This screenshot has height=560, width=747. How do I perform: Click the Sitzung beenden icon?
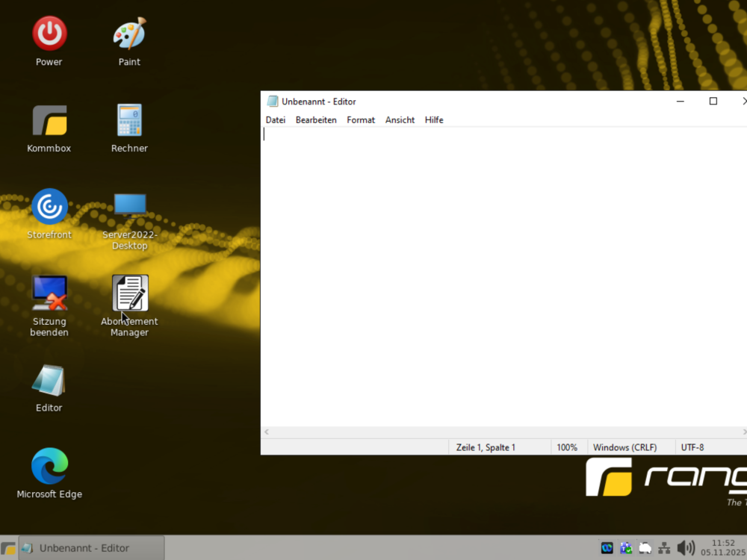[x=49, y=293]
